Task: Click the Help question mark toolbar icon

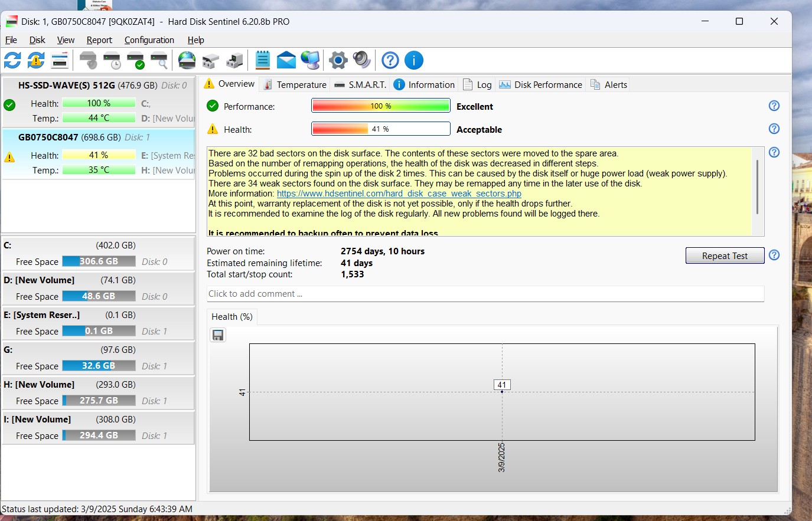Action: (x=390, y=60)
